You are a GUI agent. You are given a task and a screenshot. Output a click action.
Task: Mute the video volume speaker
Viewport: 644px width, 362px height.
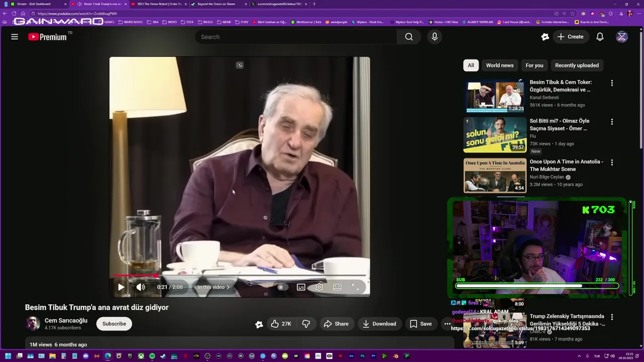coord(140,287)
